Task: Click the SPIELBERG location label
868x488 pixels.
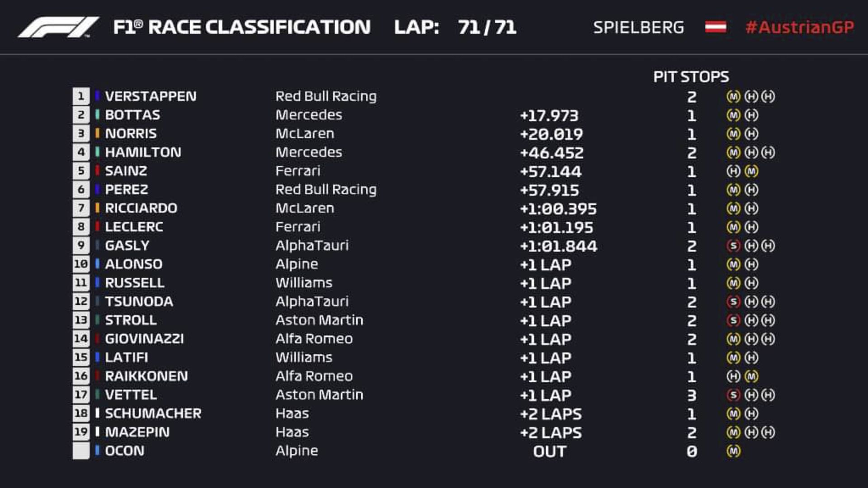Action: pyautogui.click(x=638, y=28)
